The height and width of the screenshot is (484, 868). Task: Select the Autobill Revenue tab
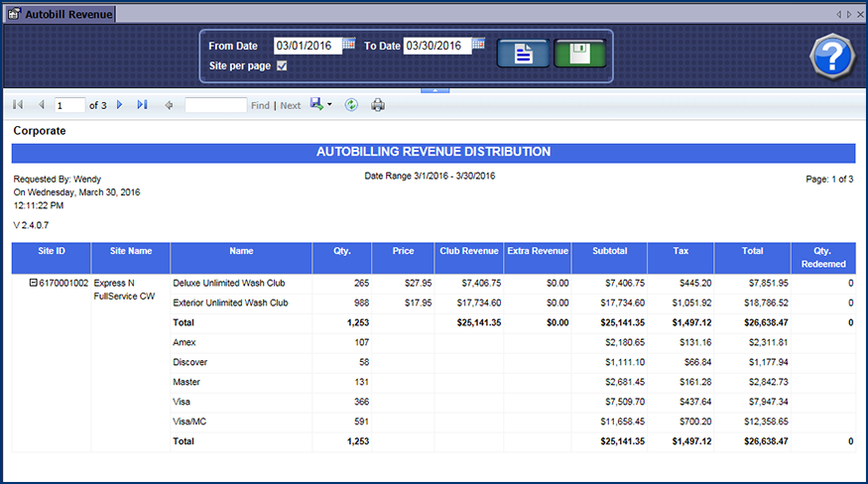click(60, 14)
